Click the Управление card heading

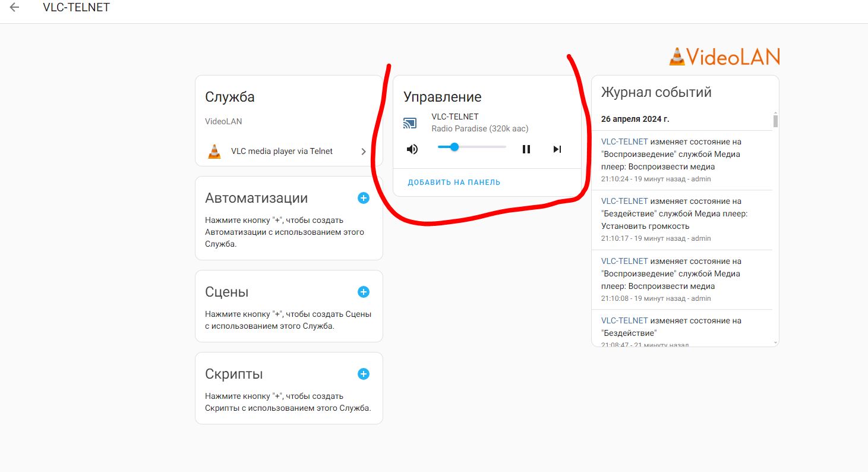pos(443,97)
